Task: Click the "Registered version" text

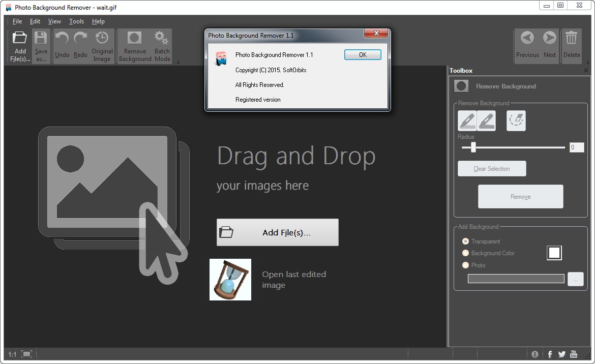Action: coord(258,100)
